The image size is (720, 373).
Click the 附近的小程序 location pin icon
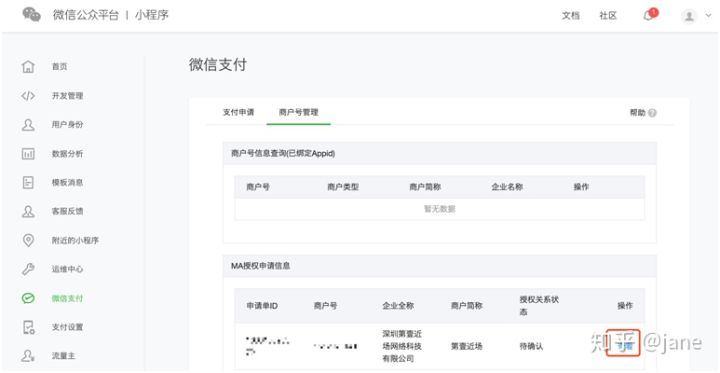click(x=28, y=240)
